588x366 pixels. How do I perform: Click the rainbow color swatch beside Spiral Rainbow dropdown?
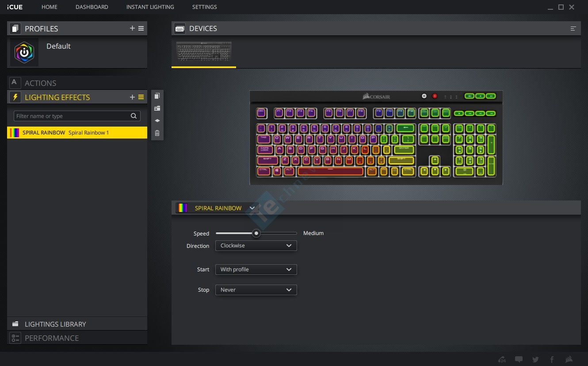click(x=182, y=208)
